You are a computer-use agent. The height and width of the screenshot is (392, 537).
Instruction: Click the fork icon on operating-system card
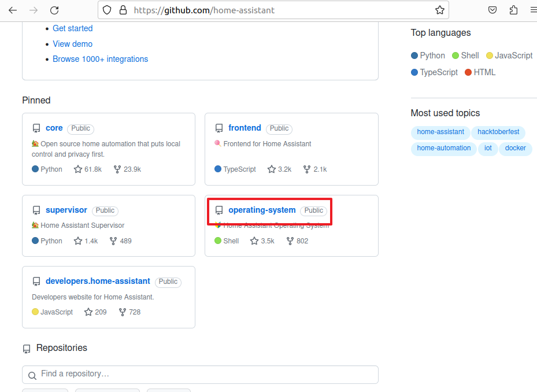[290, 241]
